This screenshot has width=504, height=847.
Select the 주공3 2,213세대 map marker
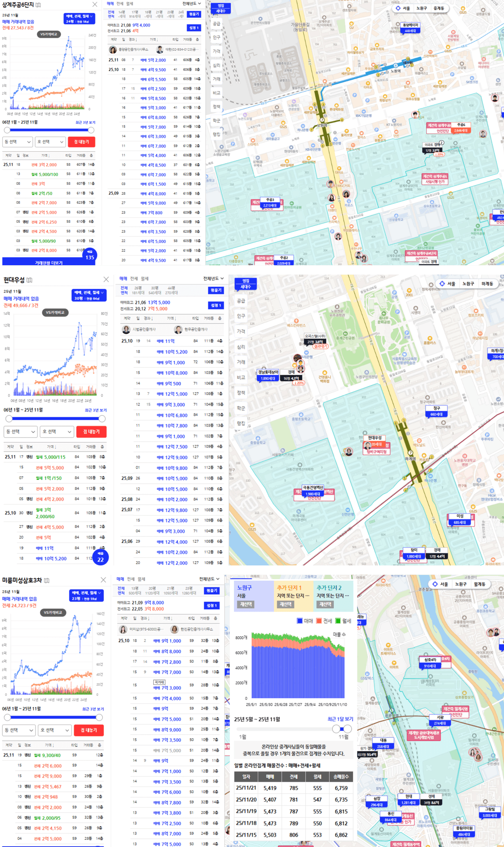pos(270,203)
